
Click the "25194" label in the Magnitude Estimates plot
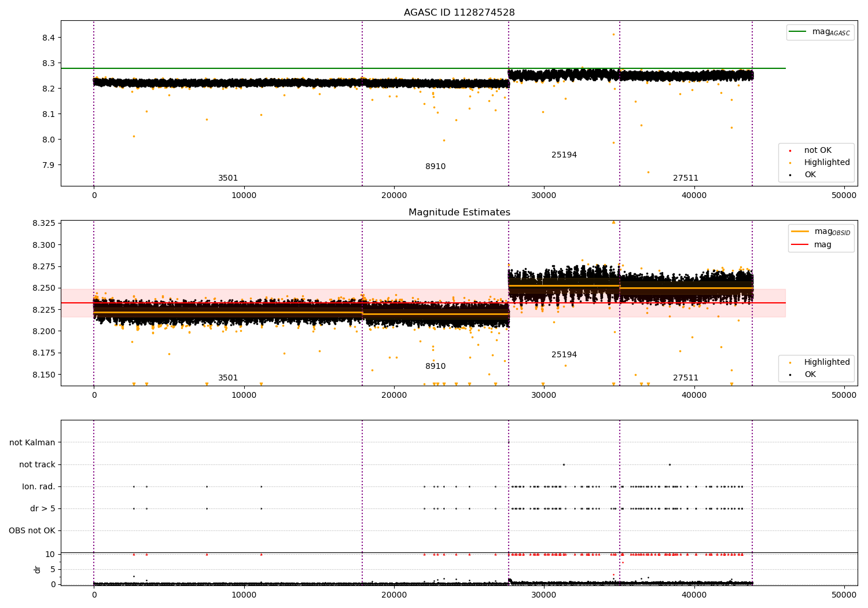(564, 355)
